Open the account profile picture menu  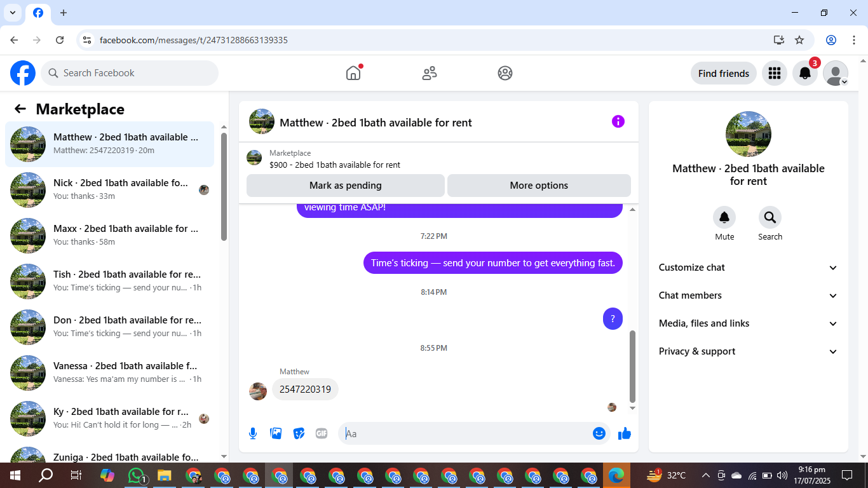pyautogui.click(x=835, y=73)
